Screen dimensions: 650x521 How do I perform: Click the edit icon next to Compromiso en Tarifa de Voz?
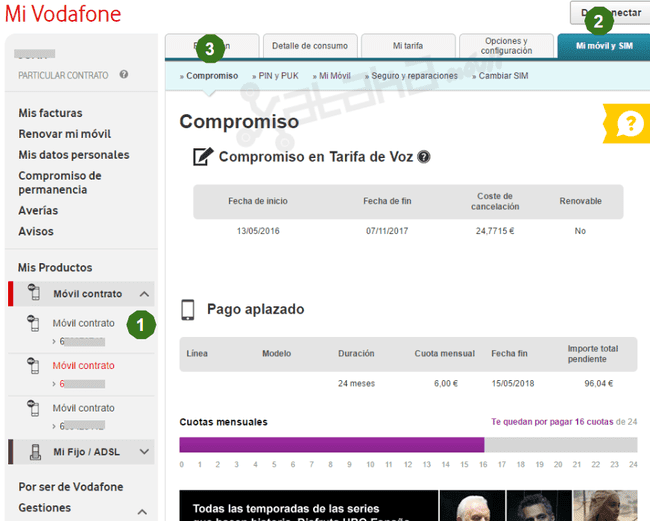point(203,157)
